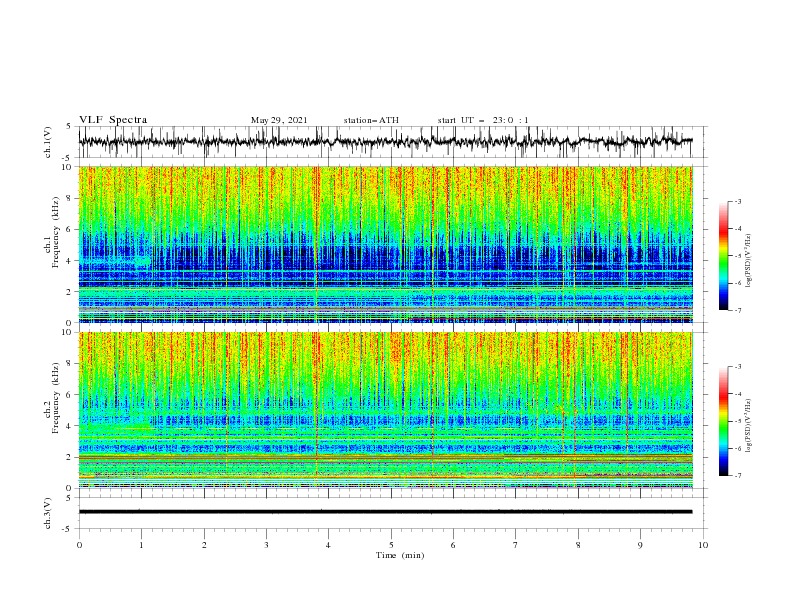This screenshot has width=792, height=612.
Task: Click the ch.2 "Frequency (kHz)" axis label
Action: click(x=55, y=397)
